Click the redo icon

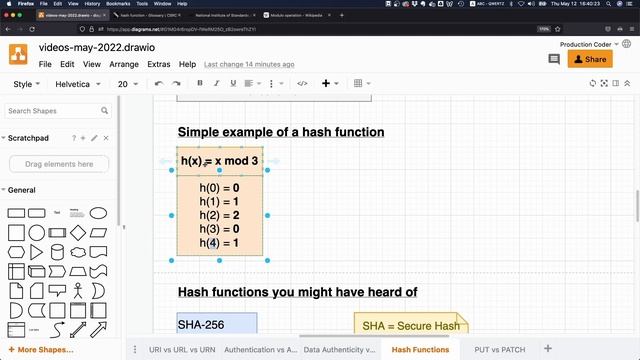pos(176,84)
